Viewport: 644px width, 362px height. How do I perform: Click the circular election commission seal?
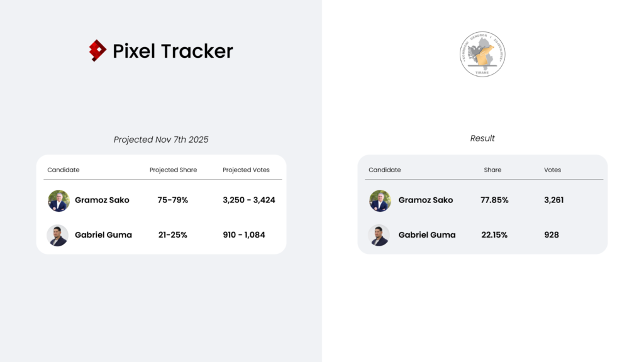[x=482, y=54]
